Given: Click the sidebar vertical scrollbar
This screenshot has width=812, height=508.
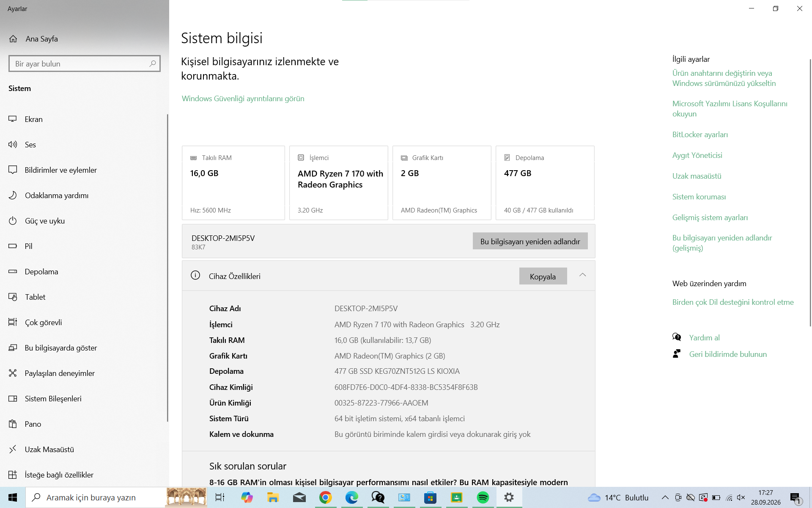Looking at the screenshot, I should tap(167, 268).
